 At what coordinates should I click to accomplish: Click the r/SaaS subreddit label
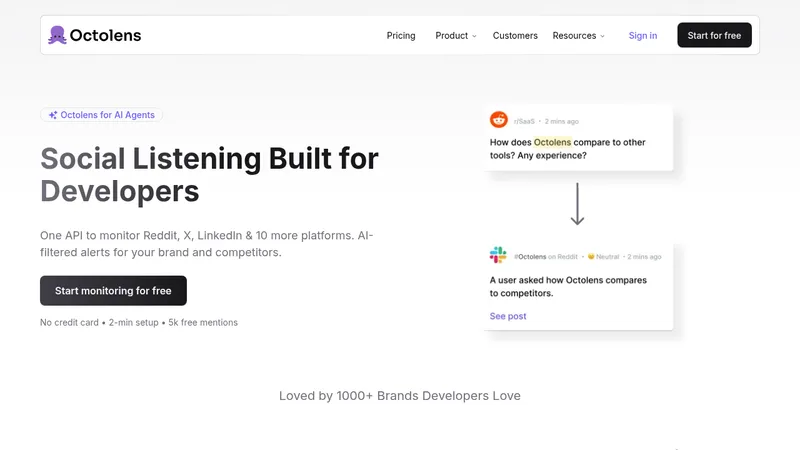pyautogui.click(x=524, y=121)
